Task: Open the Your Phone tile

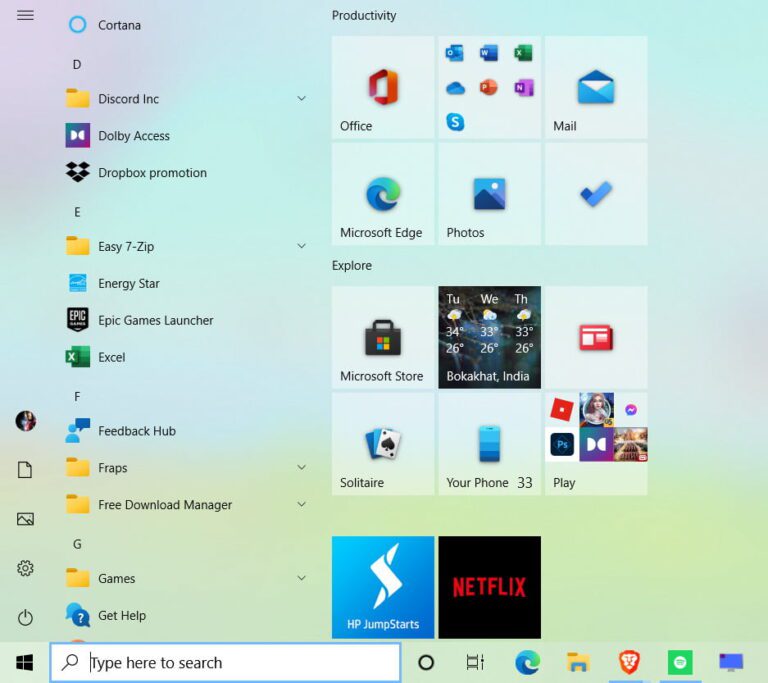Action: coord(489,444)
